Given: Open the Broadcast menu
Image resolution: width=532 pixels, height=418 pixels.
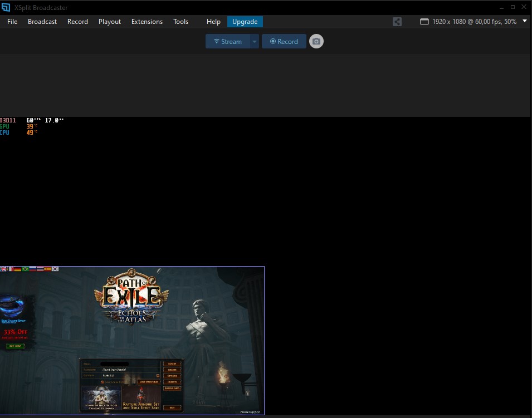Looking at the screenshot, I should pyautogui.click(x=42, y=22).
